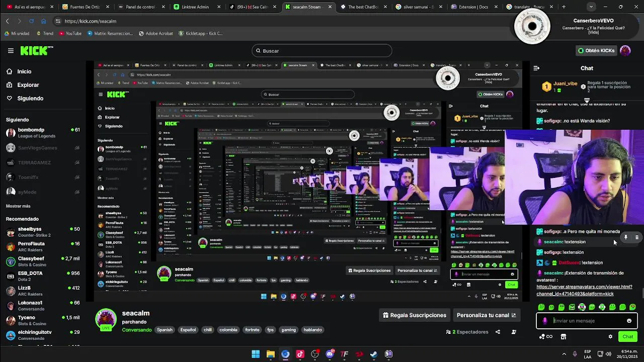The width and height of the screenshot is (644, 362).
Task: Select the hablando tag
Action: point(312,330)
